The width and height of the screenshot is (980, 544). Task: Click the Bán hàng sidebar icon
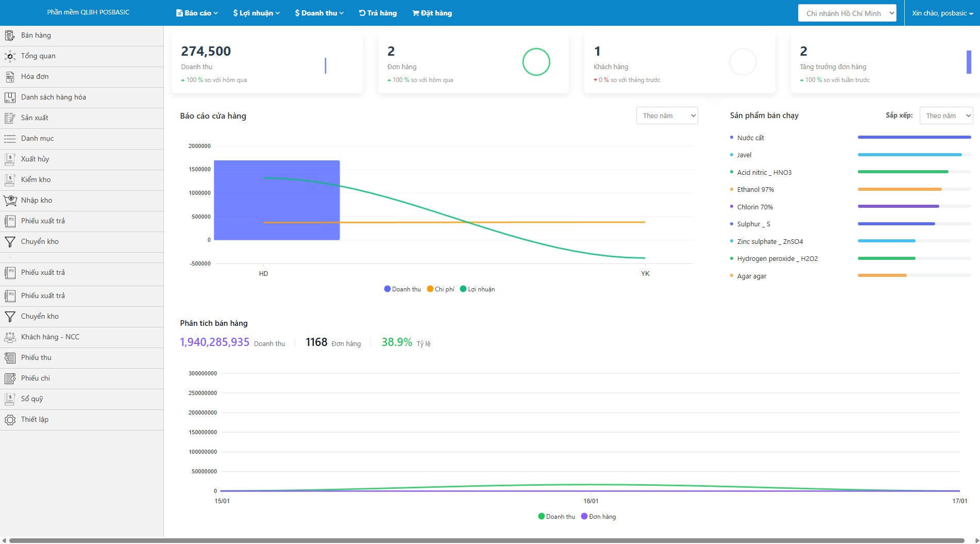point(10,36)
